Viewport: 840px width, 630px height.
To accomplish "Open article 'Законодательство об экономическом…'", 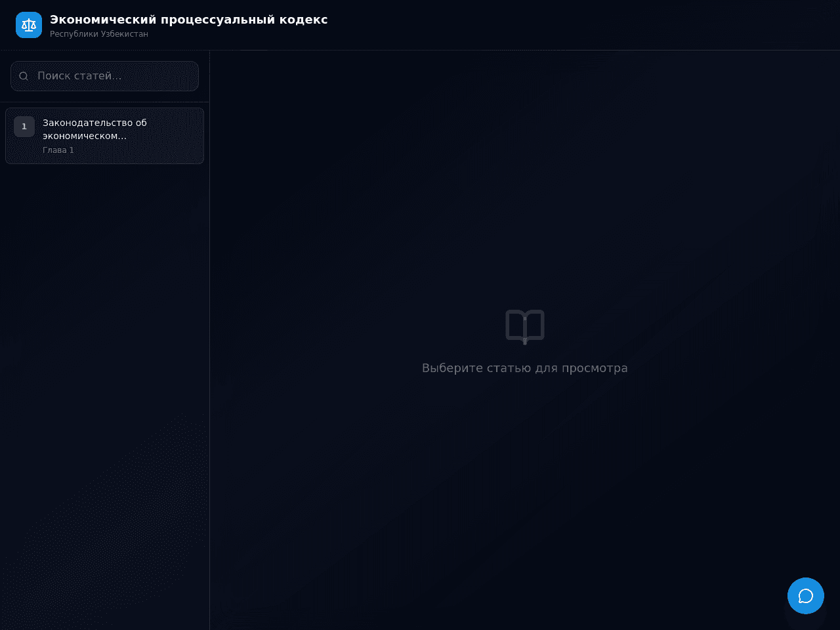I will tap(104, 136).
